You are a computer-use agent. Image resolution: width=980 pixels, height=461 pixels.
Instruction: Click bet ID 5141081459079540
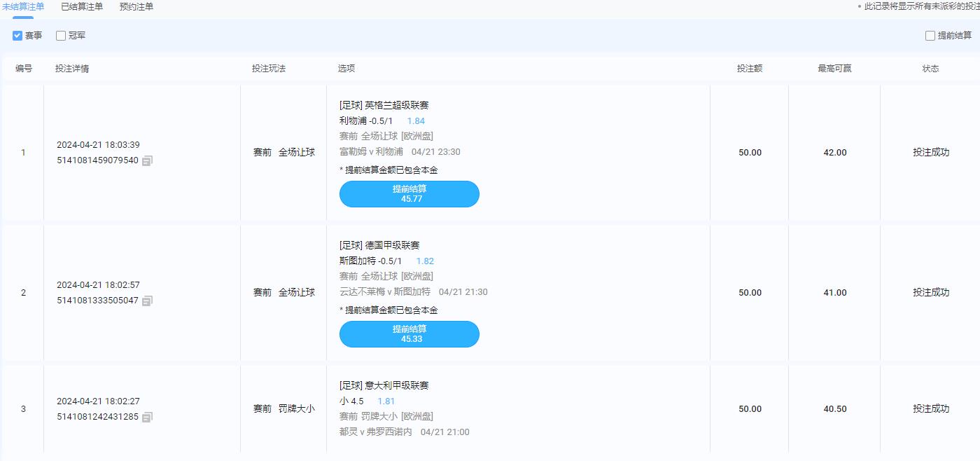pos(97,160)
